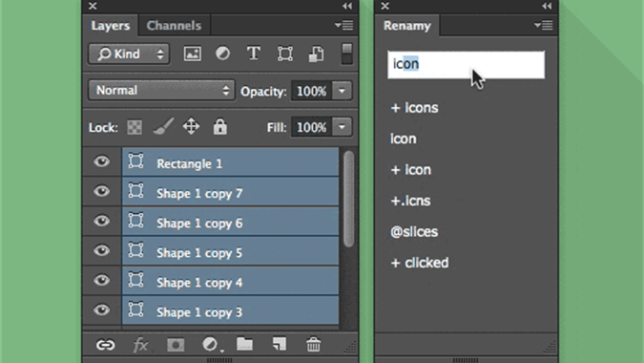Choose the '+ icon' suggestion

410,170
